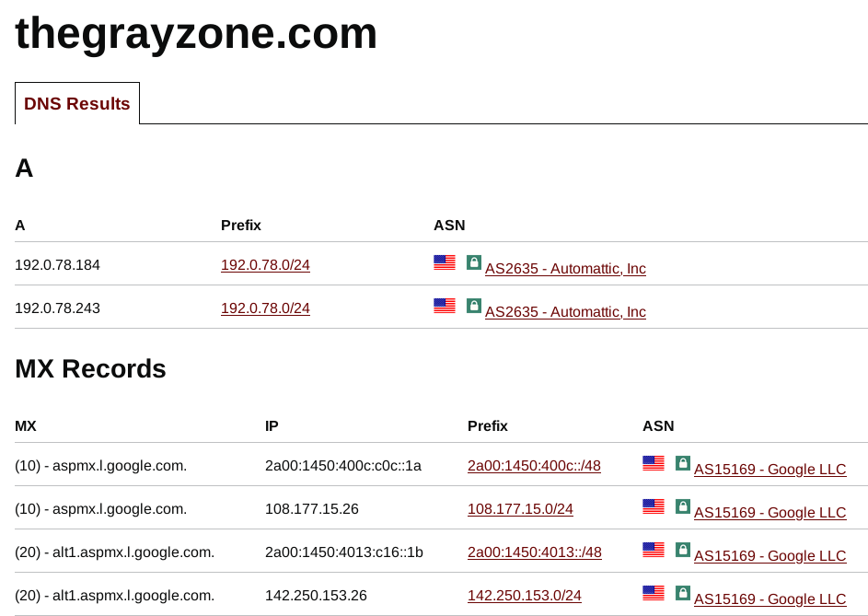Open the 2a00:1450:4013::/48 prefix link
Screen dimensions: 868x616
pyautogui.click(x=534, y=552)
